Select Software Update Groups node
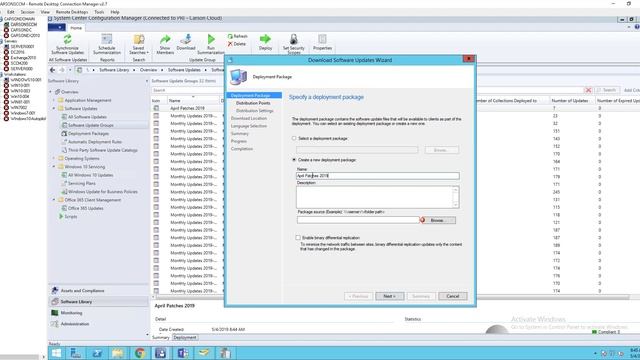Image resolution: width=640 pixels, height=360 pixels. pos(91,125)
